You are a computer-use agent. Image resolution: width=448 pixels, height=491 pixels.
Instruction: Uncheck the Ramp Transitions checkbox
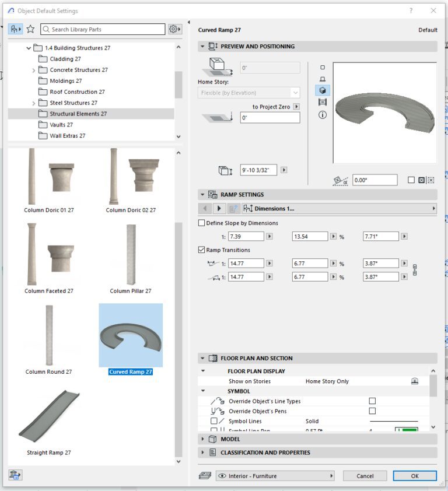coord(201,250)
